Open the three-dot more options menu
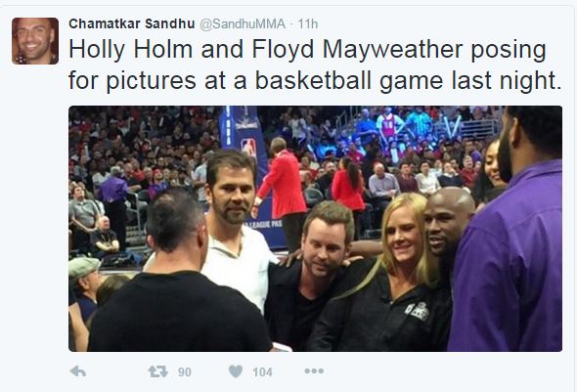This screenshot has height=392, width=577. tap(314, 371)
